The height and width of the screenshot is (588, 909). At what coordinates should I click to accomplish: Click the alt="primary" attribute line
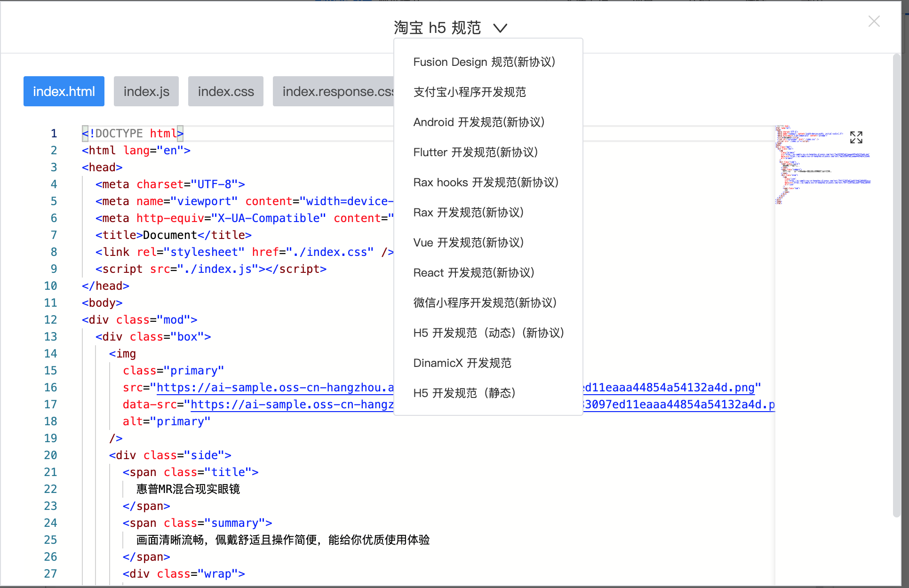(x=167, y=421)
